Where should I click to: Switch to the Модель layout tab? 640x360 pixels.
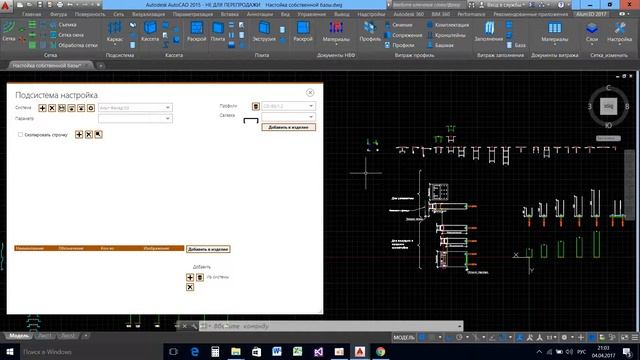19,336
